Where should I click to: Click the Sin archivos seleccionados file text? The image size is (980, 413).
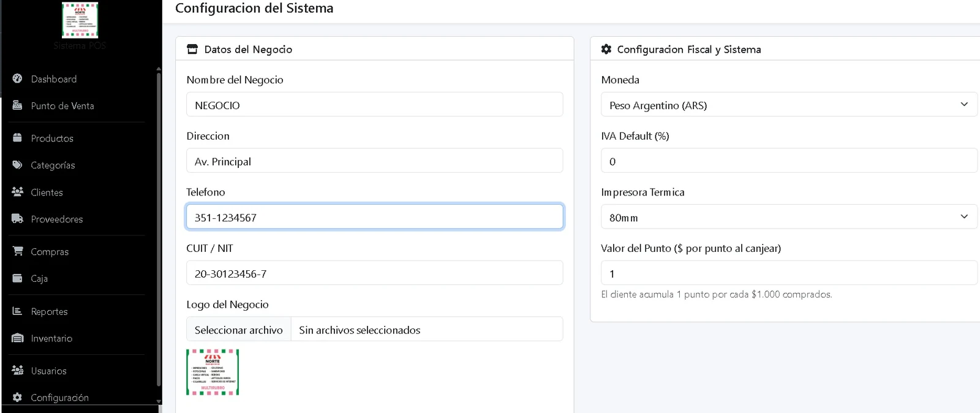pyautogui.click(x=360, y=330)
